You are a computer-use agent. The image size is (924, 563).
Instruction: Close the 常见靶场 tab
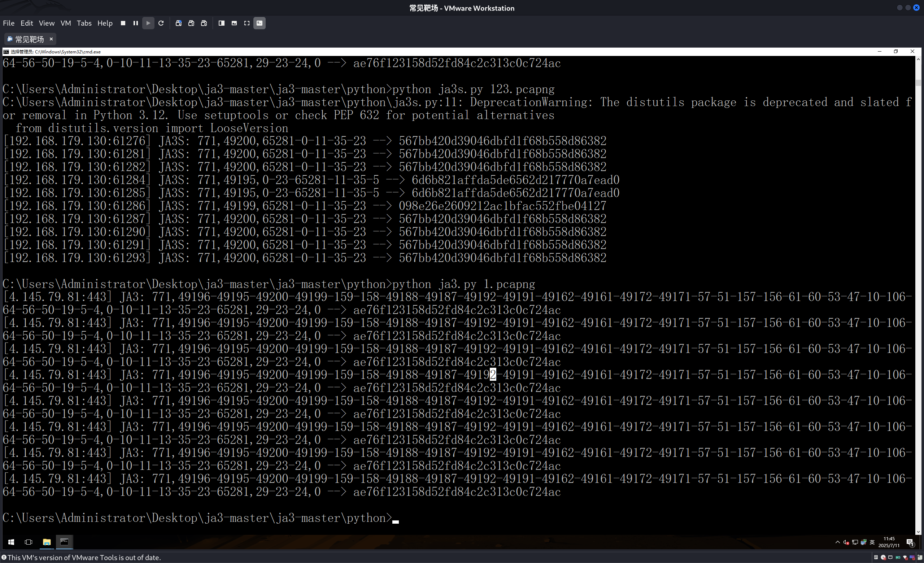pyautogui.click(x=51, y=39)
